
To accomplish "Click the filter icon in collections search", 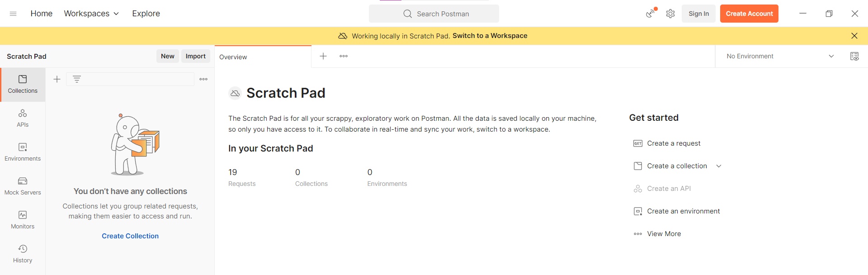I will point(77,79).
